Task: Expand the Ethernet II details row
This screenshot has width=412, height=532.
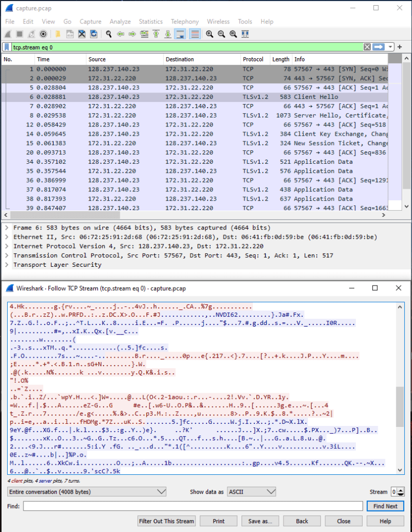Action: 6,237
